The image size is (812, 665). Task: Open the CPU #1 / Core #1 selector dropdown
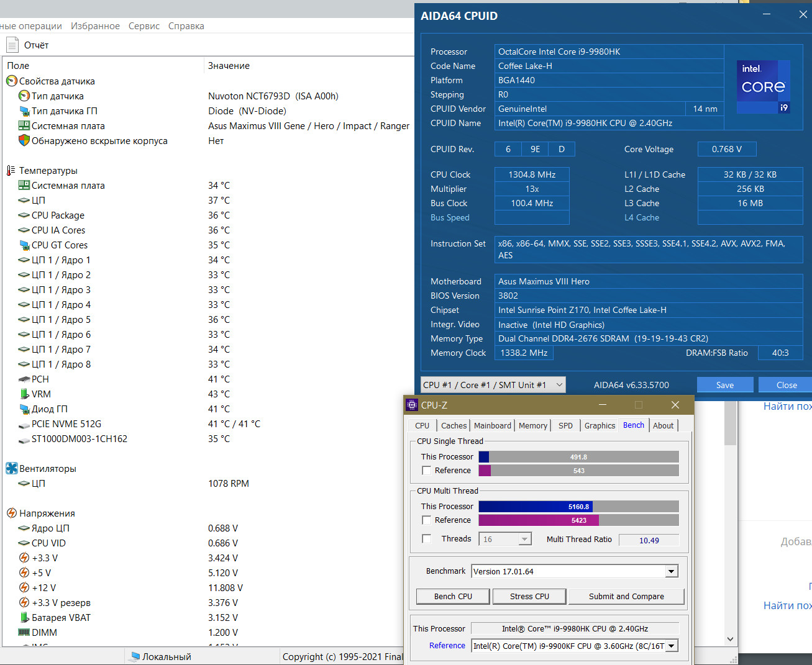click(493, 385)
